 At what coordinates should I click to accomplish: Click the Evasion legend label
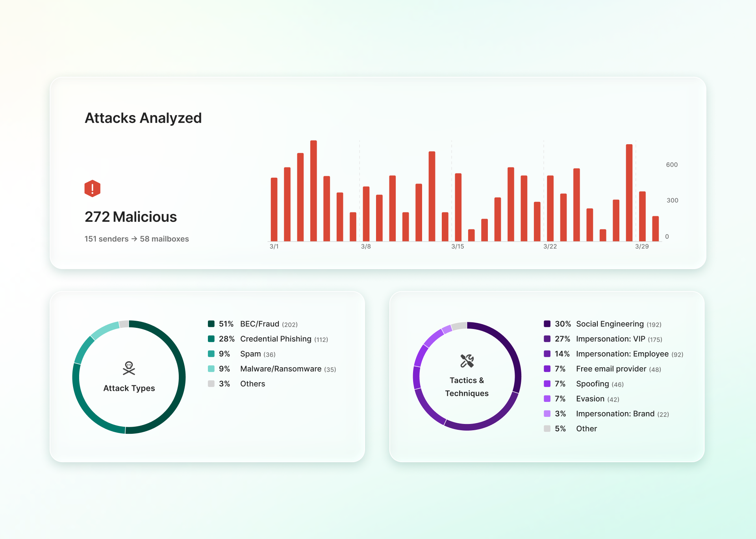click(590, 399)
